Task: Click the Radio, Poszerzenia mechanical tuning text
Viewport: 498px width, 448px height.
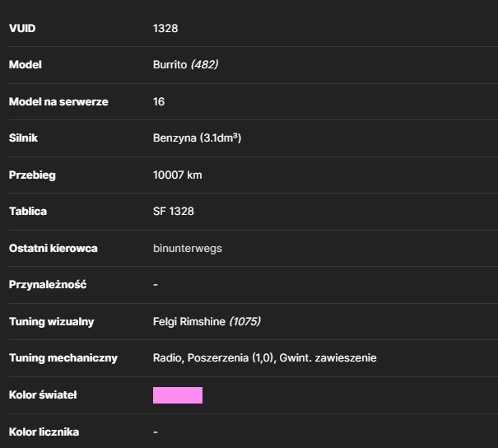Action: [264, 357]
